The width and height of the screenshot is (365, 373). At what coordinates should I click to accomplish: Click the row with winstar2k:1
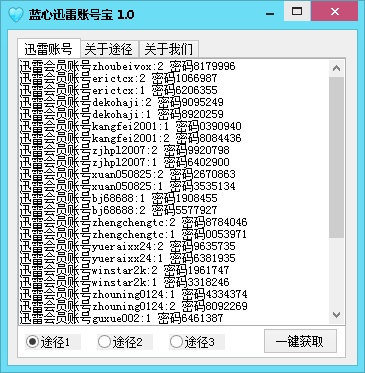point(124,282)
